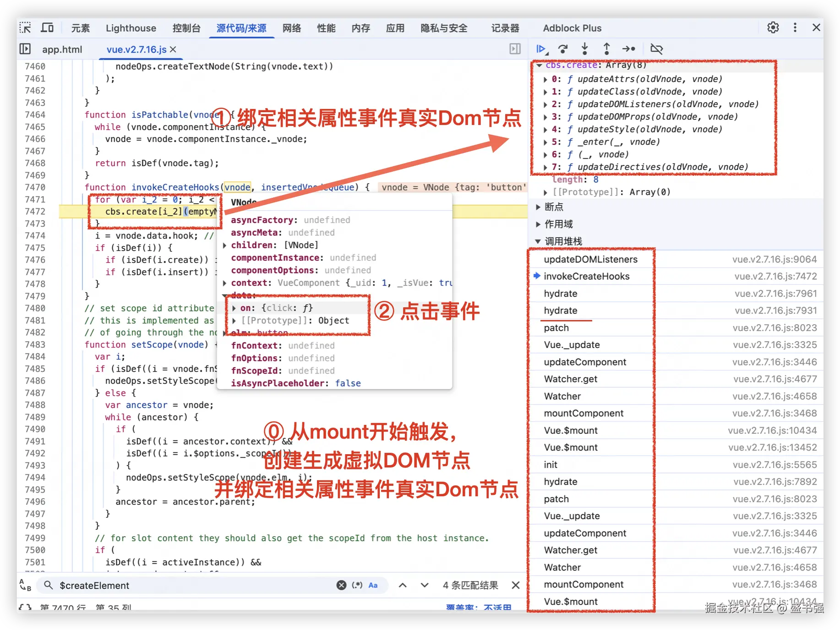Expand the on click handler object
This screenshot has height=630, width=840.
(234, 308)
